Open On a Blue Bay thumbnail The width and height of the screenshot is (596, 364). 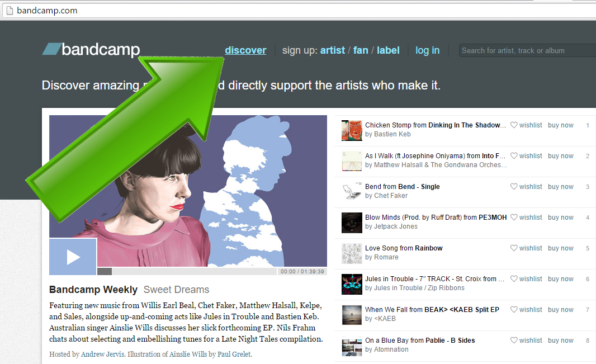[x=352, y=346]
